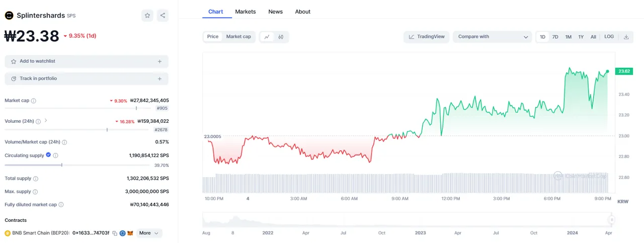Open the Market cap info tooltip icon
The width and height of the screenshot is (644, 243).
34,101
